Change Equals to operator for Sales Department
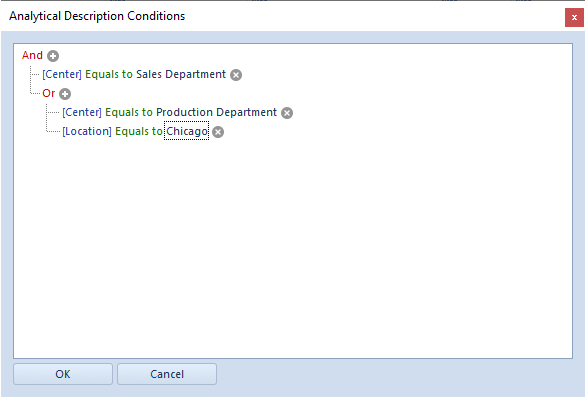 [x=109, y=74]
